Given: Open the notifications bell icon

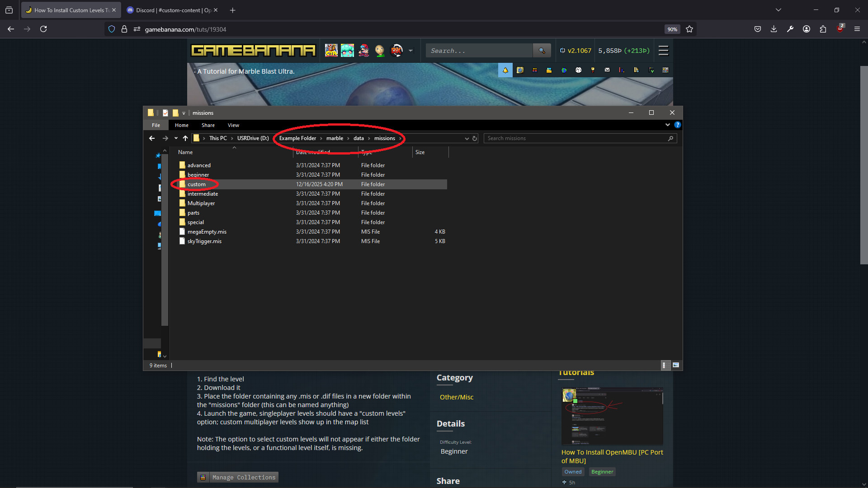Looking at the screenshot, I should click(x=505, y=70).
